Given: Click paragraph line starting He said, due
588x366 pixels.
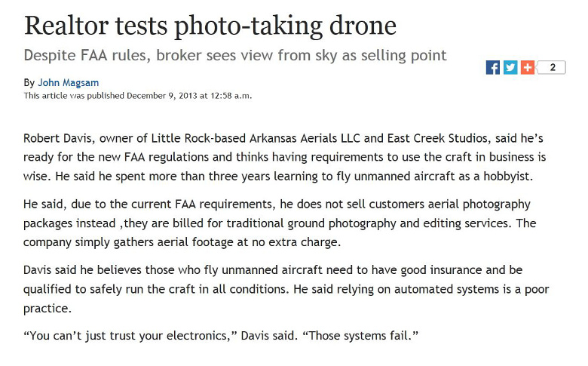Looking at the screenshot, I should coord(277,205).
